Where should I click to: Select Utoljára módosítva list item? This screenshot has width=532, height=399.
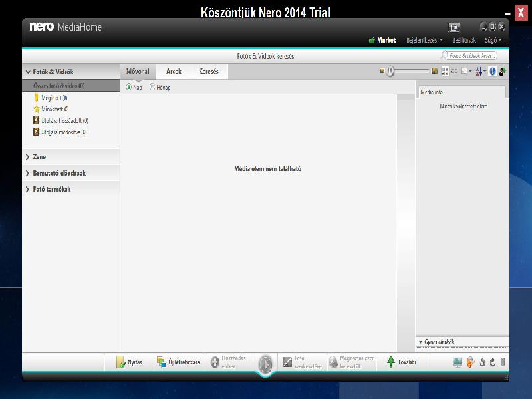click(64, 132)
